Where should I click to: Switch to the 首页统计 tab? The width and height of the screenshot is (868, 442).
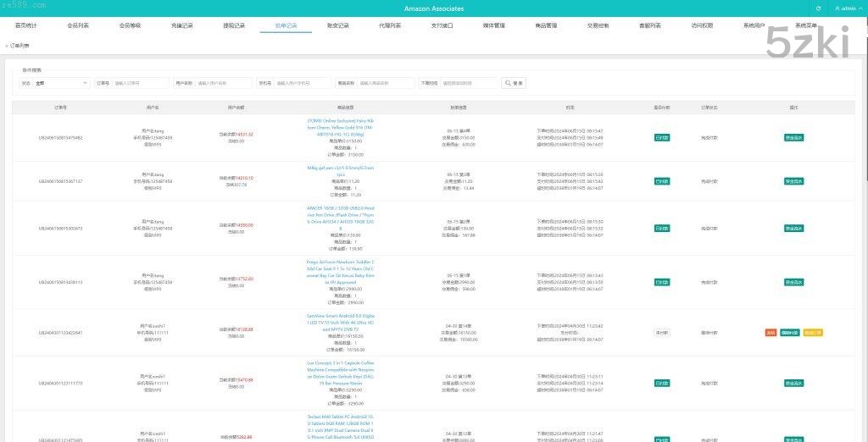click(27, 26)
